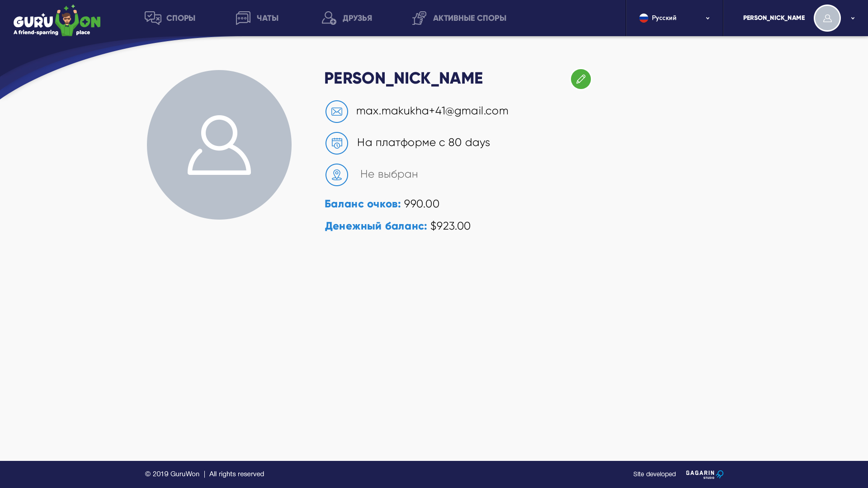Click the points balance 990.00 value
Image resolution: width=868 pixels, height=488 pixels.
point(422,204)
